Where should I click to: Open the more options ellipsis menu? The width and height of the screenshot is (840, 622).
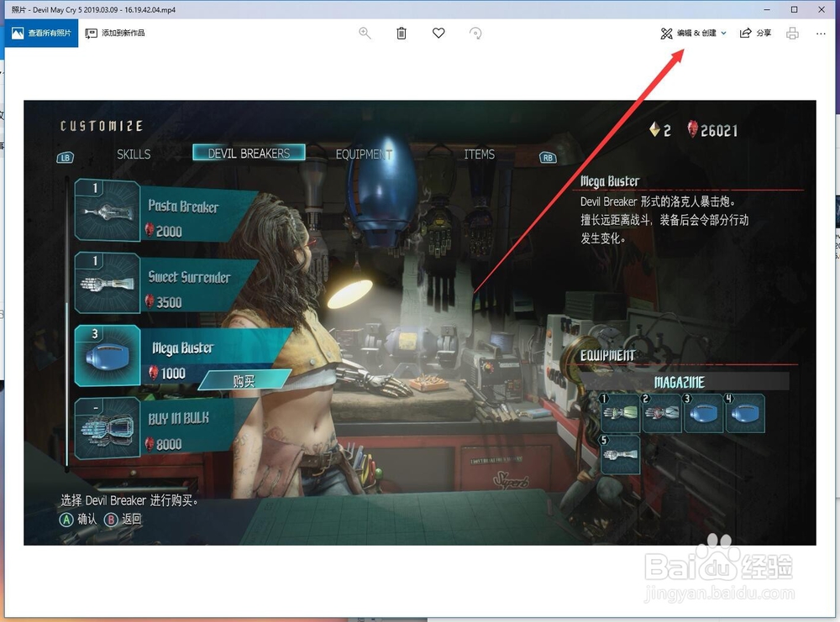click(x=821, y=34)
